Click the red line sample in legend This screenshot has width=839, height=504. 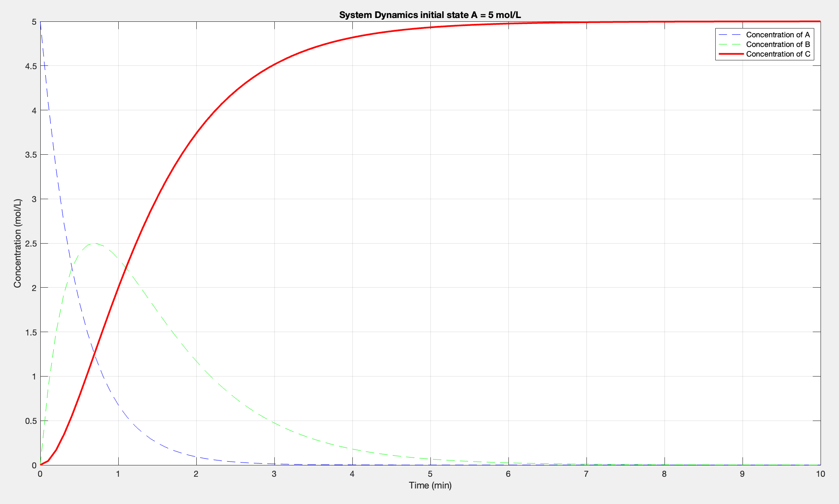tap(731, 54)
